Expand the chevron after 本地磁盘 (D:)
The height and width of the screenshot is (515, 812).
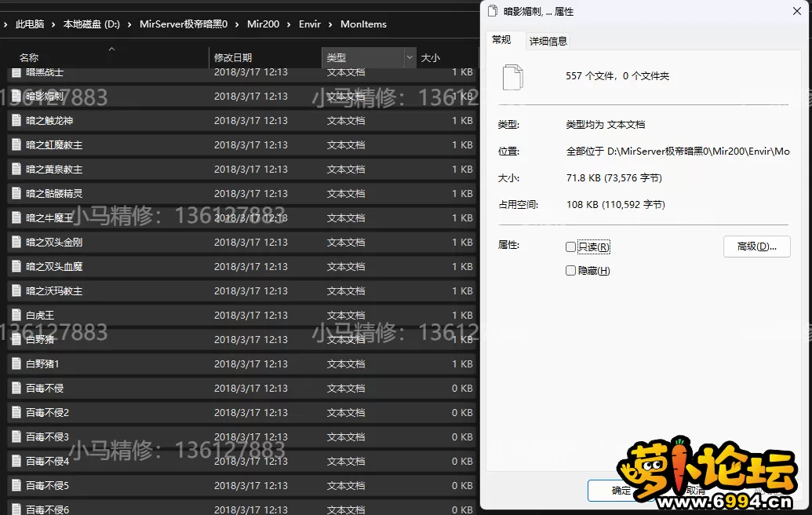(129, 24)
